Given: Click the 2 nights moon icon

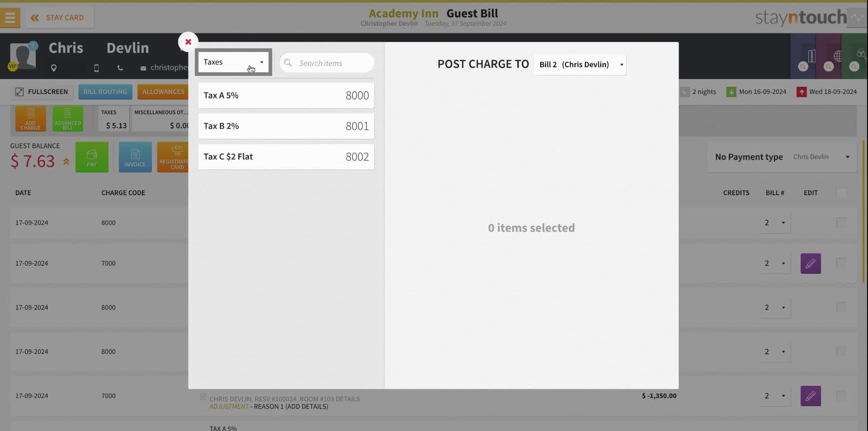Looking at the screenshot, I should pyautogui.click(x=685, y=92).
